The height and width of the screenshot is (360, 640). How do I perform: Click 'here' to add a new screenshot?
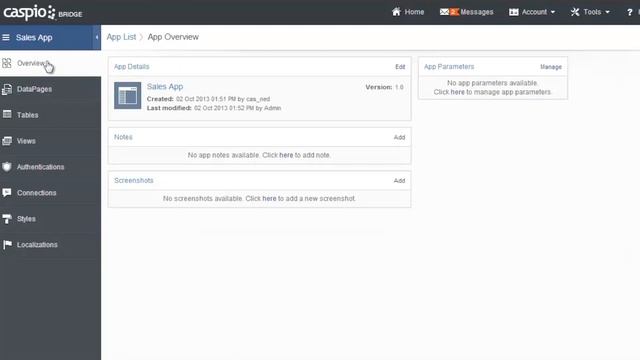(269, 198)
